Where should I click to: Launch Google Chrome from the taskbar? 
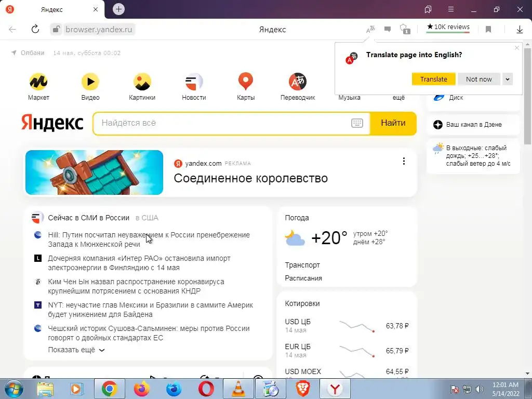coord(109,389)
